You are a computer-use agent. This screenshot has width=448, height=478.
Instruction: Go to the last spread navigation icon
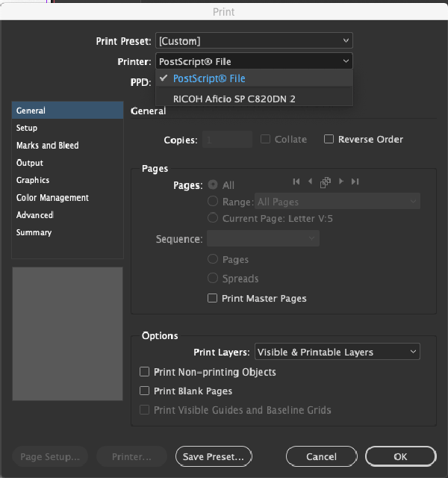pos(355,181)
